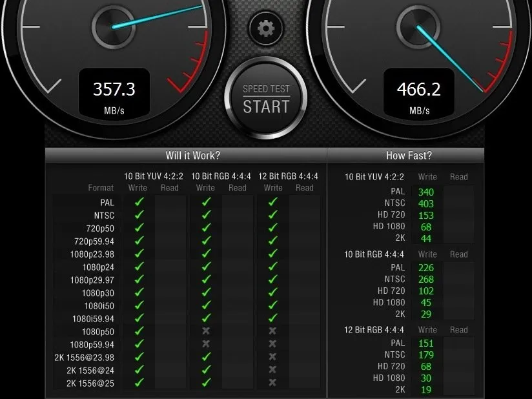Click the NTSC 268 write value for 10 Bit RGB
Viewport: 532px width, 399px height.
point(426,279)
